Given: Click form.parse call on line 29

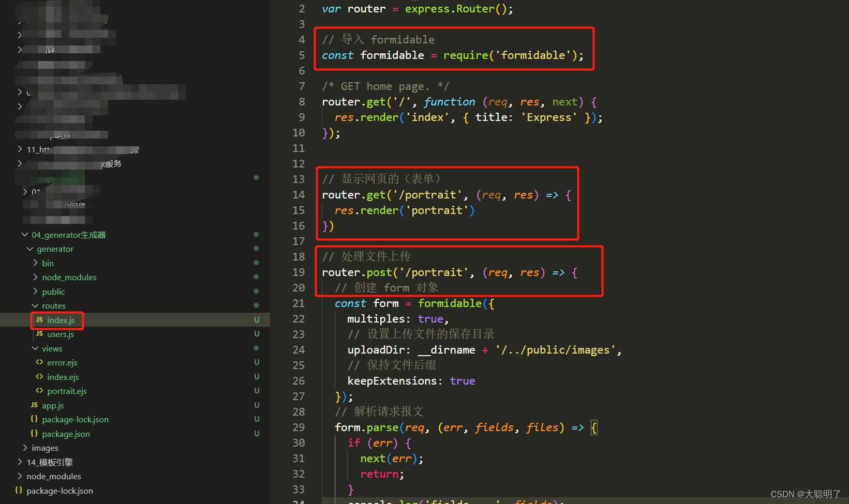Looking at the screenshot, I should [x=366, y=427].
